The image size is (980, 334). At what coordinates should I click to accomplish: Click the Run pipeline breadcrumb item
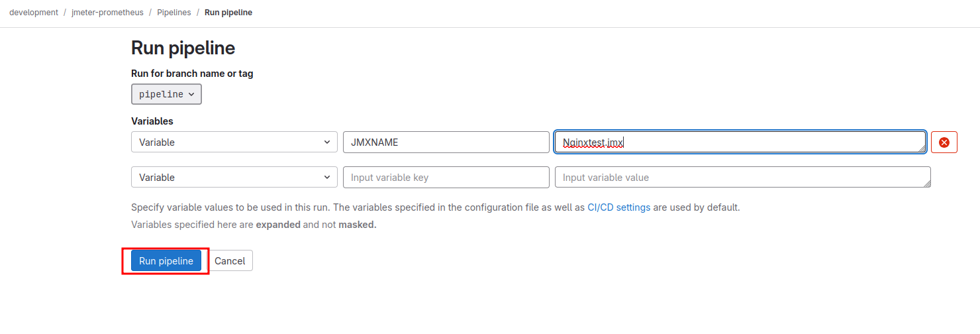[x=228, y=13]
